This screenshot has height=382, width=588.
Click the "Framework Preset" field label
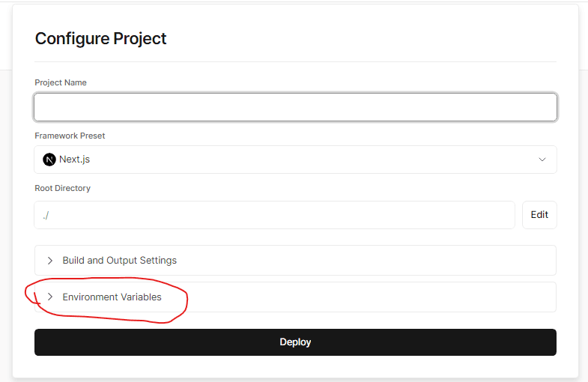tap(70, 136)
